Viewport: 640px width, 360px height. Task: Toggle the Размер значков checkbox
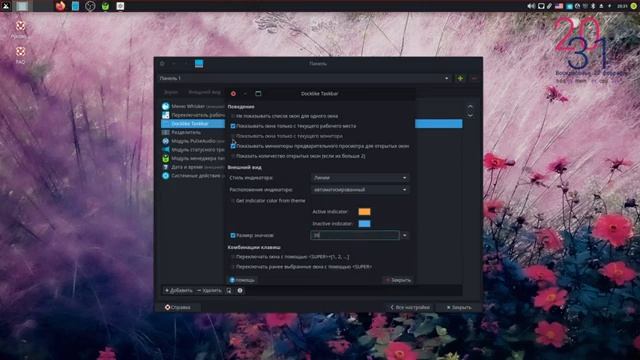(233, 236)
